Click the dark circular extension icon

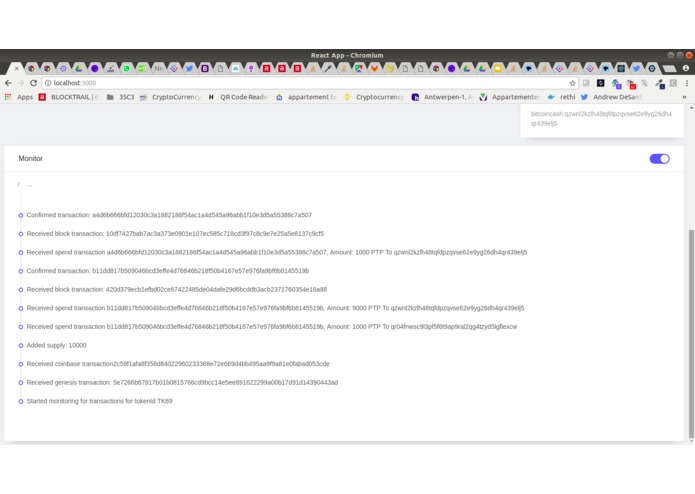pos(601,83)
